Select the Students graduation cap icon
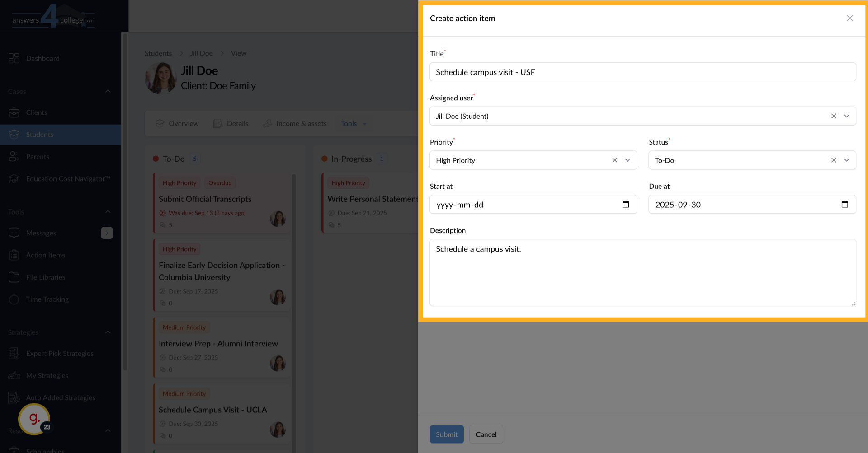This screenshot has height=453, width=868. click(x=14, y=135)
